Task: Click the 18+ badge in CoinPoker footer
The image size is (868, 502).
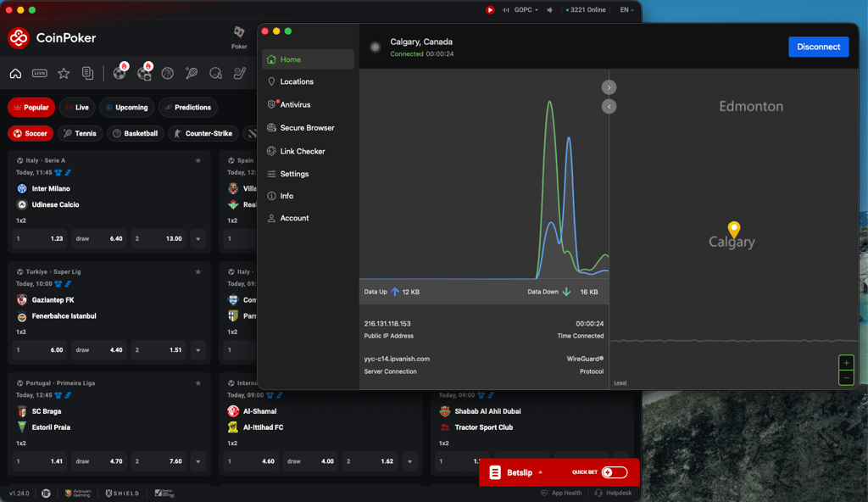Action: pos(46,494)
